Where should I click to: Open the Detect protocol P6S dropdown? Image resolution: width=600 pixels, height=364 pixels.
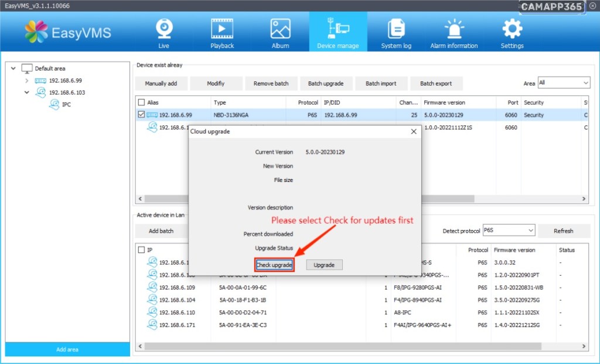(x=530, y=231)
